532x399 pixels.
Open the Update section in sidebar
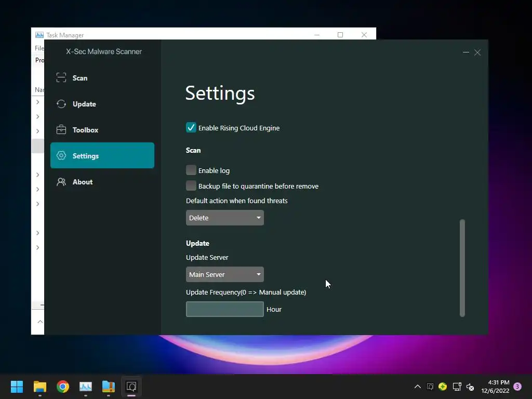coord(102,104)
